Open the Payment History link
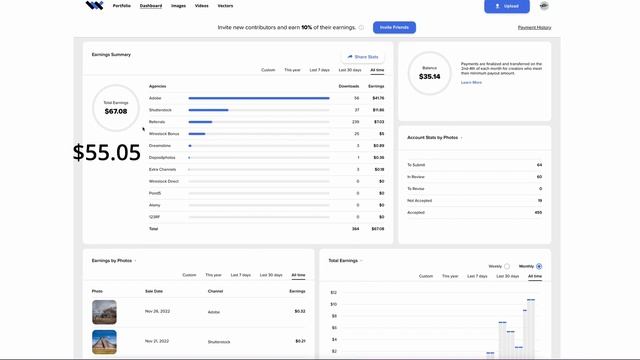Image resolution: width=640 pixels, height=360 pixels. (x=534, y=28)
